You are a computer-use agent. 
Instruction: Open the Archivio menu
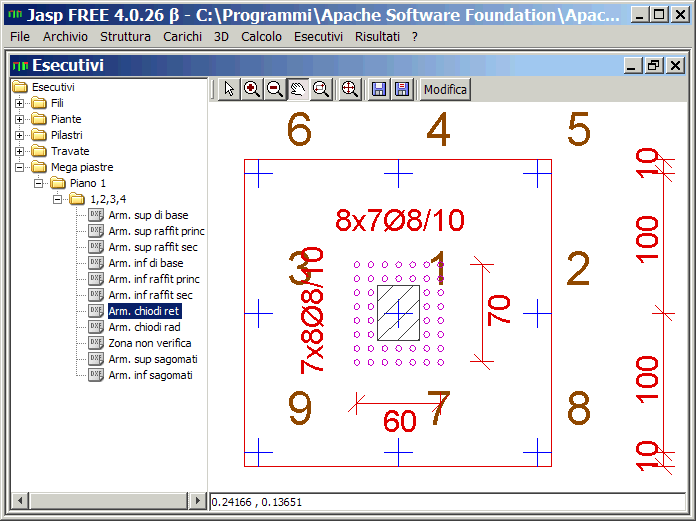point(65,36)
